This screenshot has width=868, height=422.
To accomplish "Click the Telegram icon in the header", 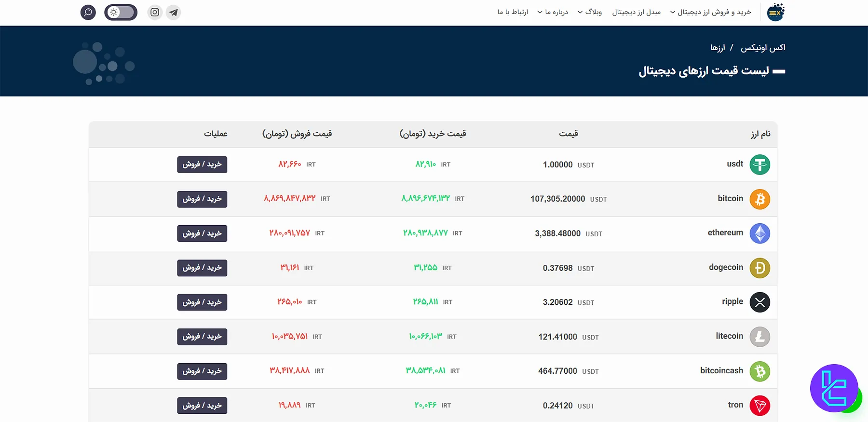I will click(x=174, y=13).
